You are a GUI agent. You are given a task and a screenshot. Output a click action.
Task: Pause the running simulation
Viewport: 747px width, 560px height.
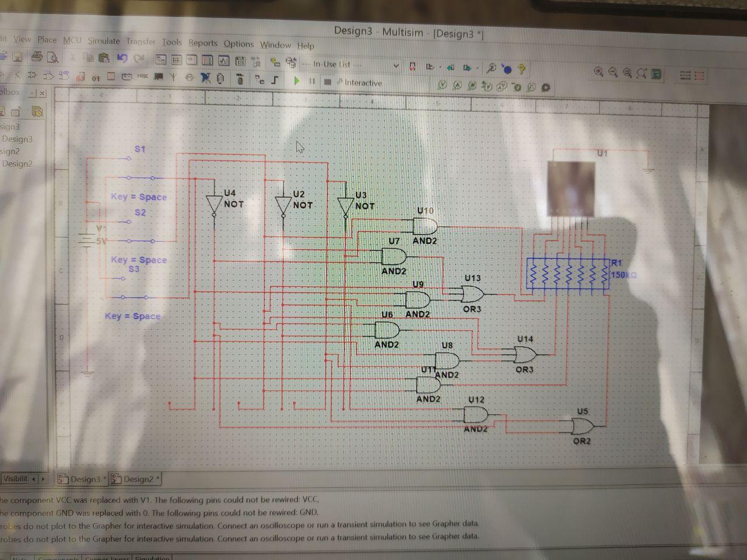[x=312, y=82]
